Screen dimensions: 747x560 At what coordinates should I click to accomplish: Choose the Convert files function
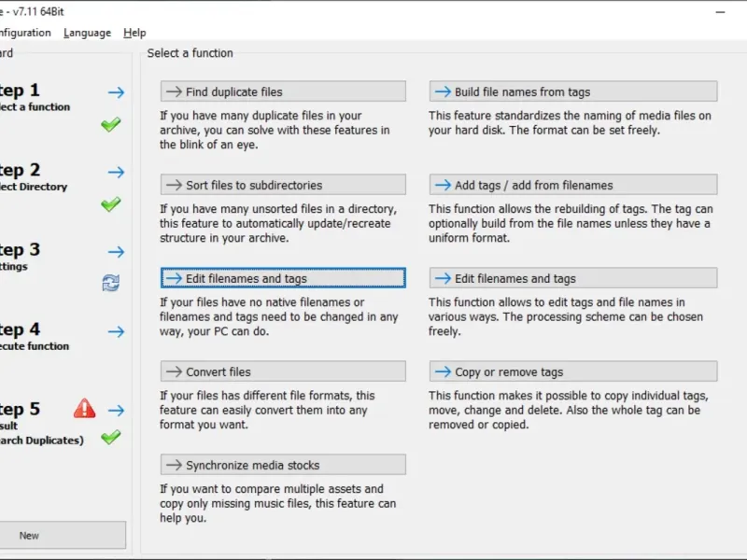point(283,371)
